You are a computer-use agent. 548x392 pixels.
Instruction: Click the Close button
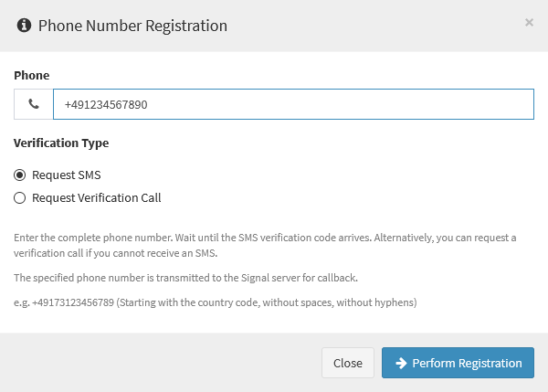pos(348,363)
